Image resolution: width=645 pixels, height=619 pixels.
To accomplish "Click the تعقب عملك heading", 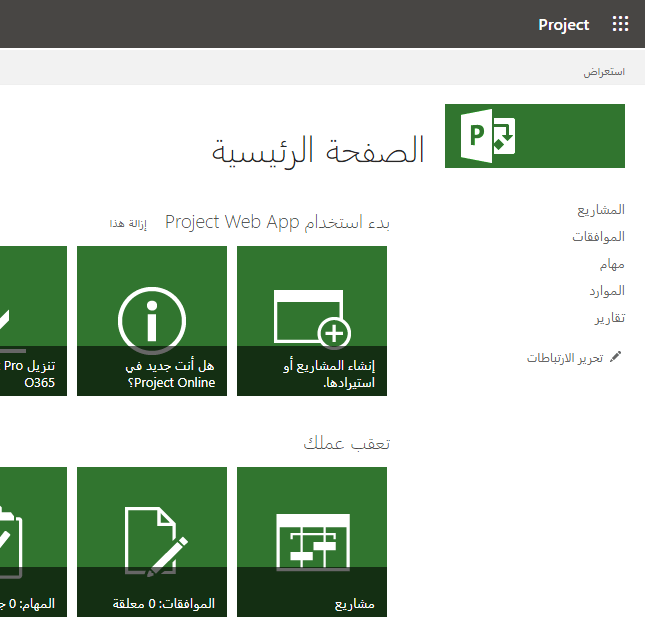I will [346, 443].
